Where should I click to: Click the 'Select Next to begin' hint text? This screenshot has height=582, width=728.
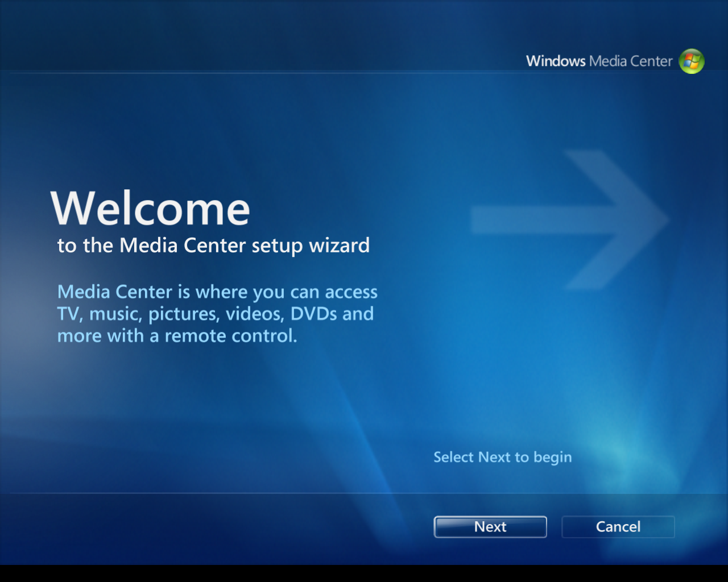(503, 458)
